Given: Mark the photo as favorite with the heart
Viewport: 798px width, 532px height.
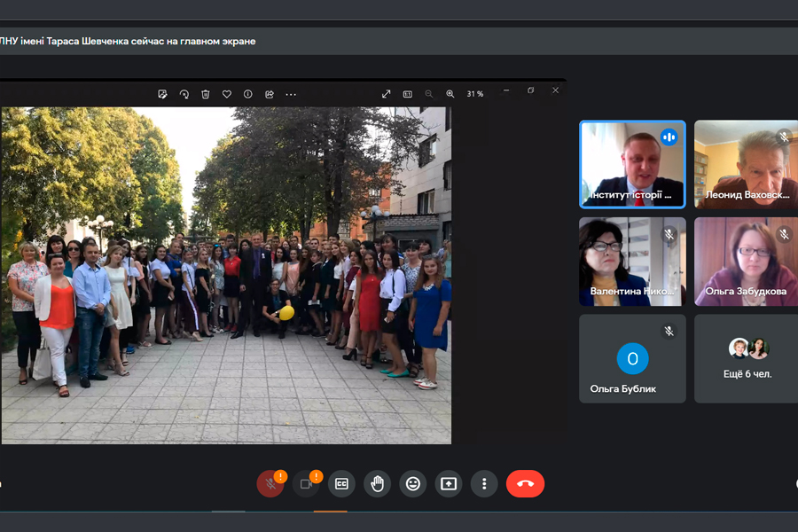Looking at the screenshot, I should pyautogui.click(x=226, y=94).
